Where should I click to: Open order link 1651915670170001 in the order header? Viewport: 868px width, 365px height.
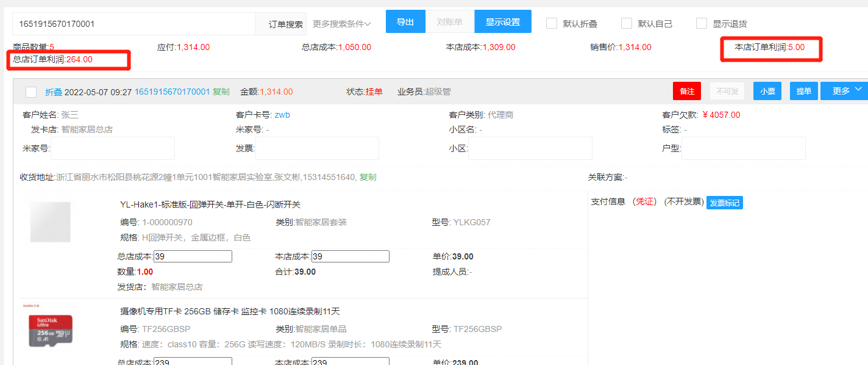172,92
